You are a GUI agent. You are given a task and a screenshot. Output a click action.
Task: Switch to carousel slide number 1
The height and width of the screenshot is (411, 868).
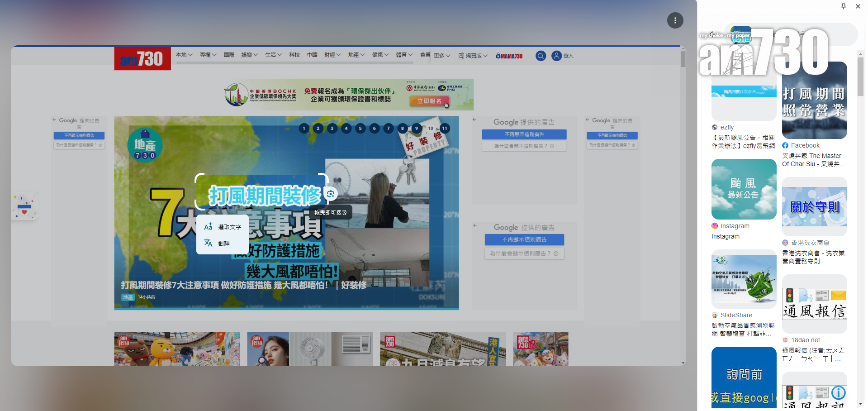point(304,129)
